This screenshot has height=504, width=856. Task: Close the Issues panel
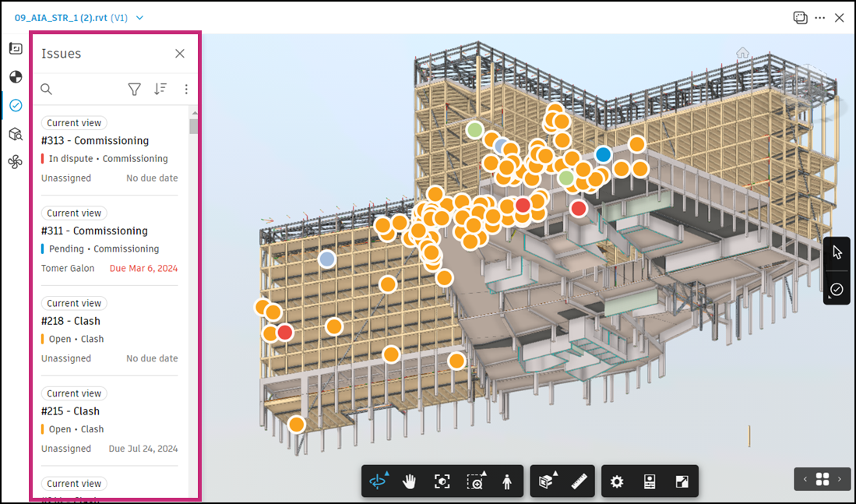point(180,54)
